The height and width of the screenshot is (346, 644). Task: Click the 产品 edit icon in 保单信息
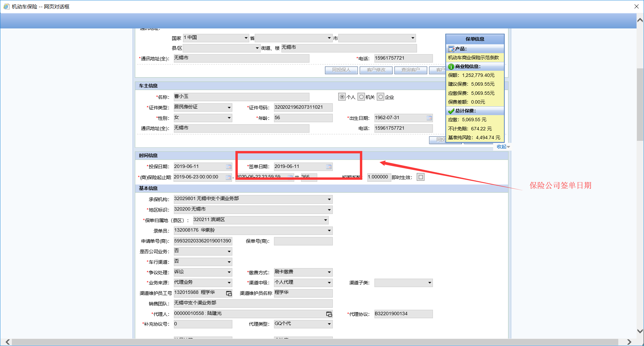click(451, 49)
